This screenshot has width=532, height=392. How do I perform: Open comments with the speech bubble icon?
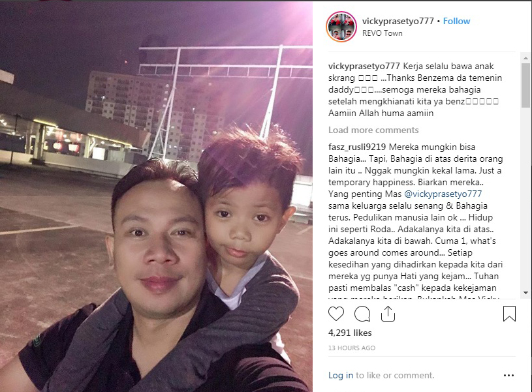point(362,314)
